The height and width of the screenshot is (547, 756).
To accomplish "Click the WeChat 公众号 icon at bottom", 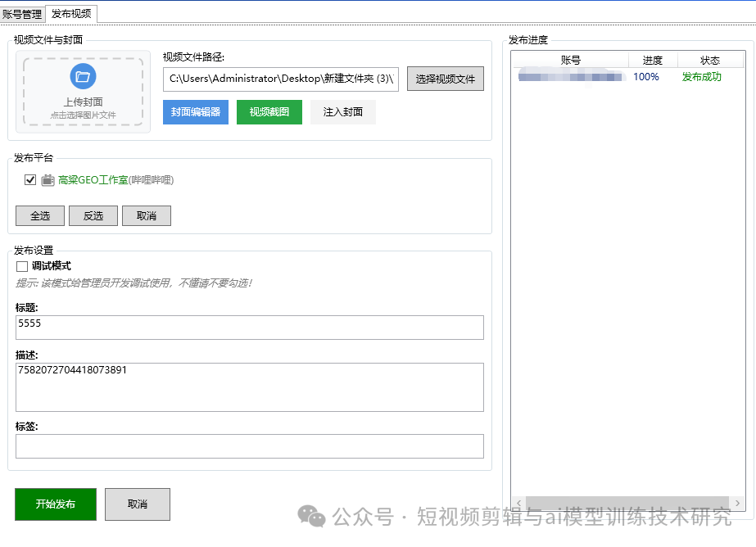I will [x=311, y=516].
